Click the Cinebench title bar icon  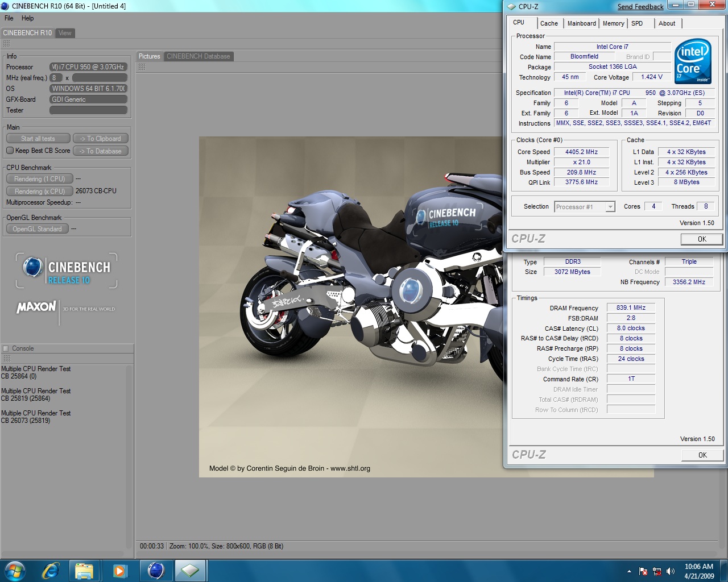point(5,6)
